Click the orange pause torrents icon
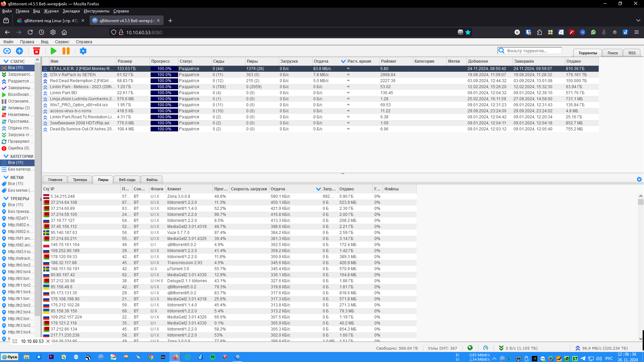The width and height of the screenshot is (644, 362). point(66,51)
